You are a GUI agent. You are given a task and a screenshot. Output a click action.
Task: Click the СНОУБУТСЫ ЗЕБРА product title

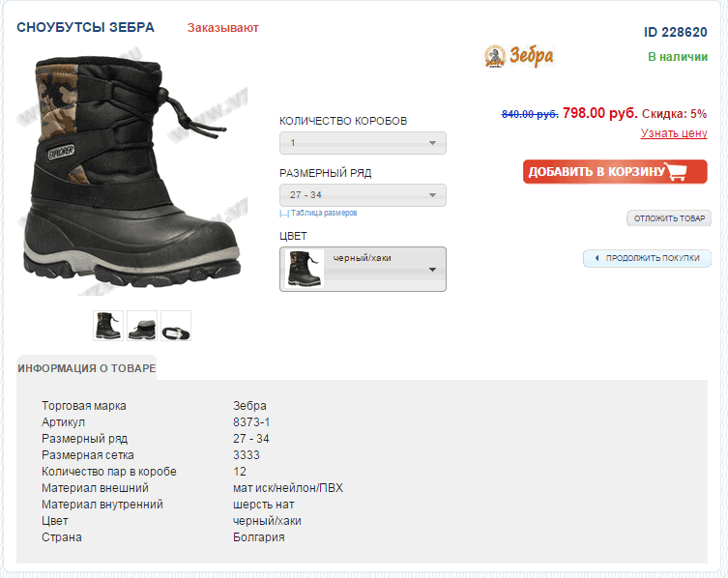85,27
